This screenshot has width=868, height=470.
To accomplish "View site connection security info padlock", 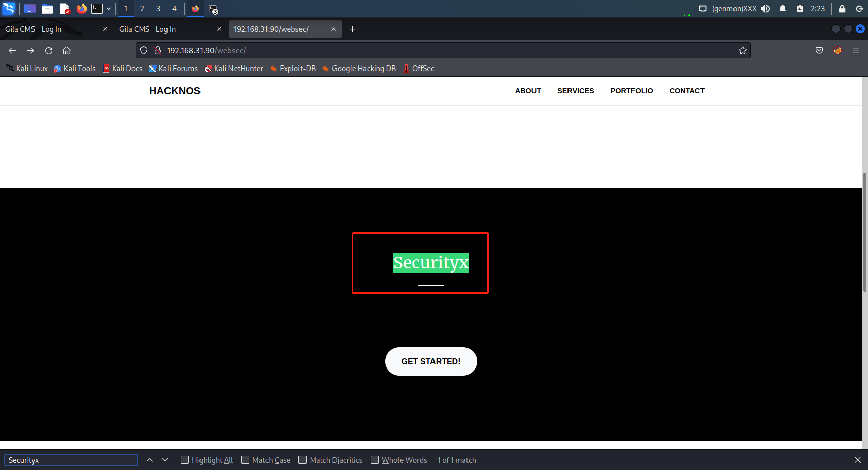I will click(x=158, y=50).
